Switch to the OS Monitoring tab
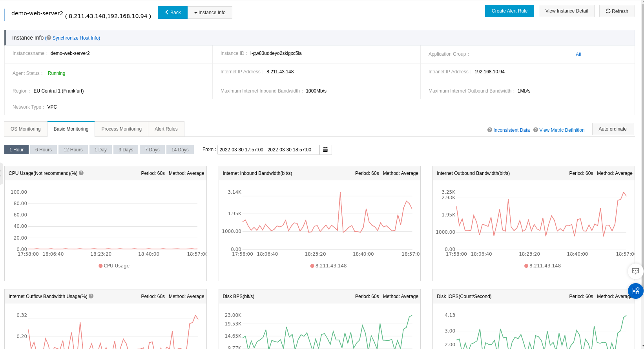644x349 pixels. [26, 129]
